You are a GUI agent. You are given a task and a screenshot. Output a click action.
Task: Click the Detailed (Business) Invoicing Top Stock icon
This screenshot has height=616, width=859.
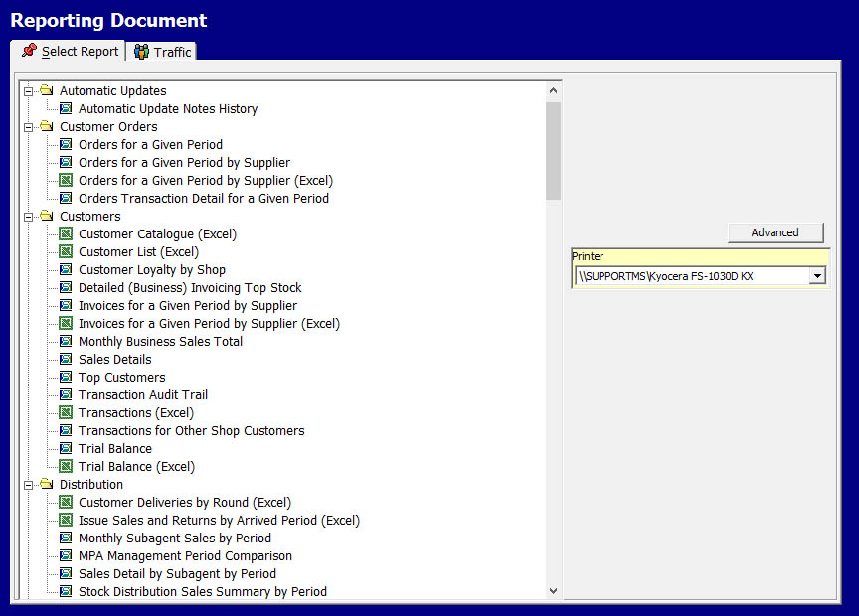(x=66, y=287)
